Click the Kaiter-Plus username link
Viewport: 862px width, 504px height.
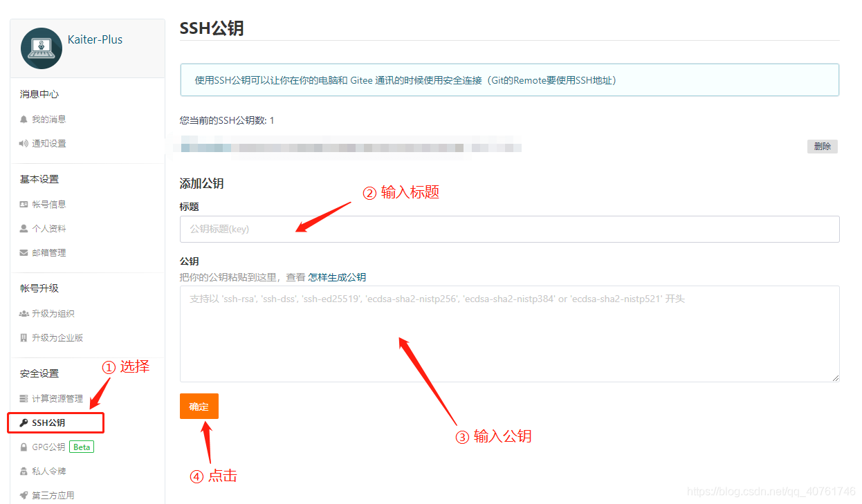pos(95,39)
